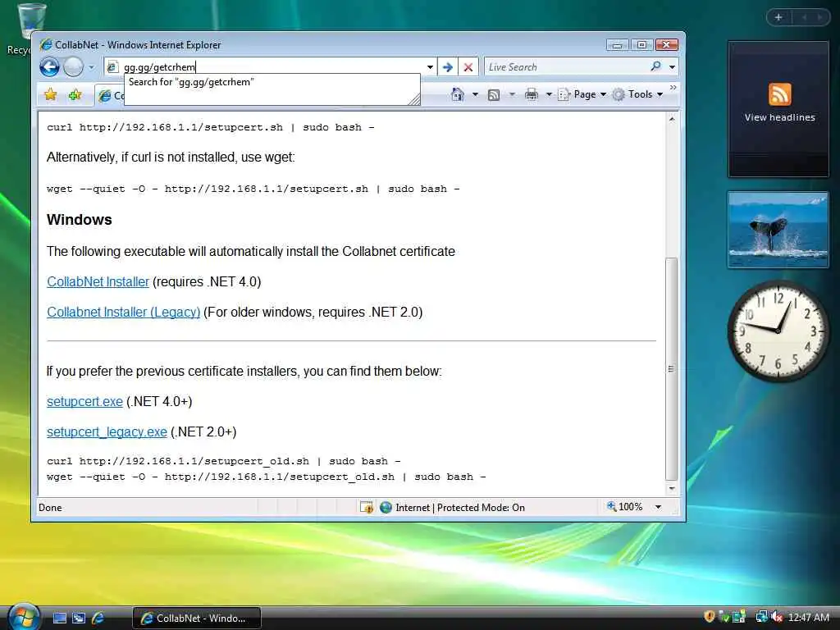The height and width of the screenshot is (630, 840).
Task: Click the search magnifier icon
Action: pyautogui.click(x=655, y=66)
